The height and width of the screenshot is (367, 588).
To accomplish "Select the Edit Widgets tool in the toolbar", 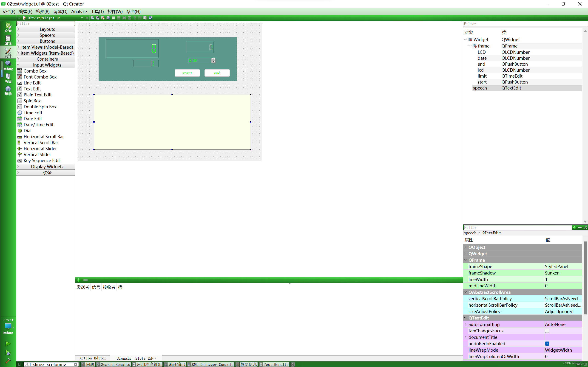I will pyautogui.click(x=92, y=18).
